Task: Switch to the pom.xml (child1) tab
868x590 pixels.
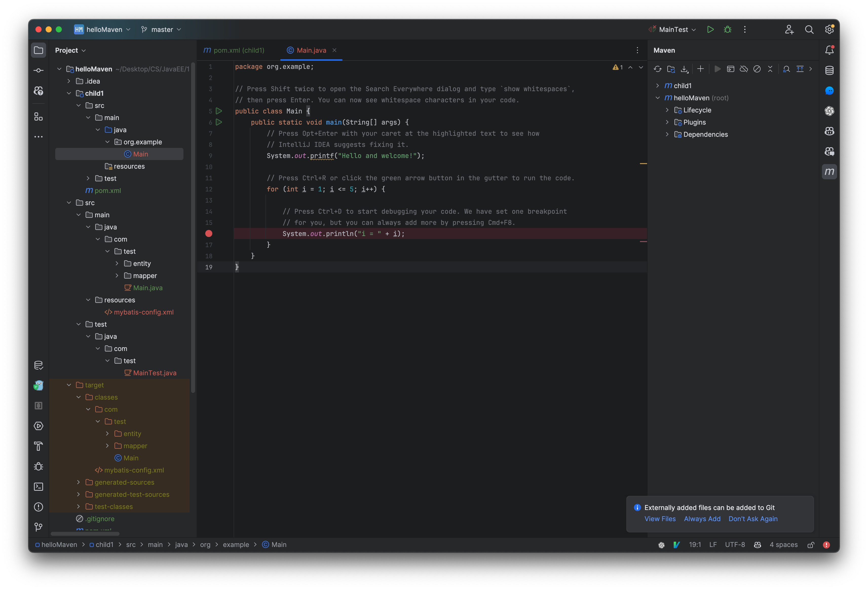Action: pyautogui.click(x=239, y=50)
